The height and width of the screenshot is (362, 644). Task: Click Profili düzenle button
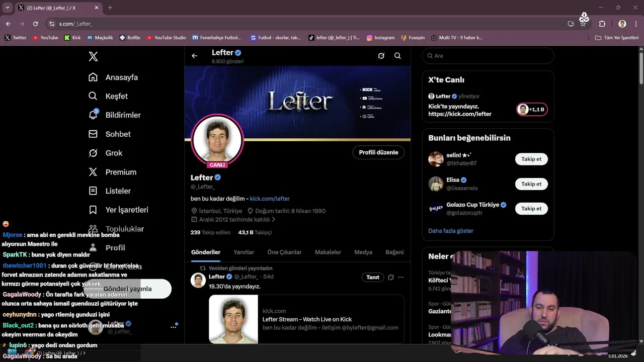(x=378, y=152)
